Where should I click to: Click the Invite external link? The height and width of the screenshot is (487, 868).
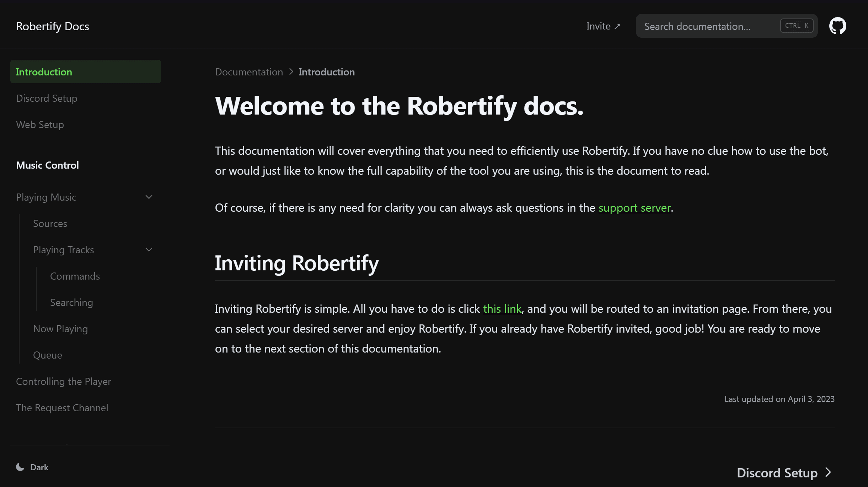pyautogui.click(x=603, y=26)
